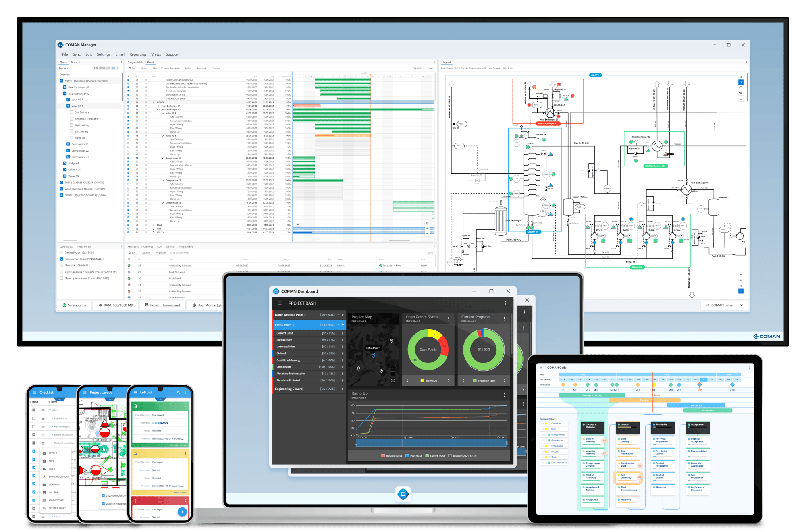Click the green Finished In Time swatch
The height and width of the screenshot is (532, 806).
(475, 380)
